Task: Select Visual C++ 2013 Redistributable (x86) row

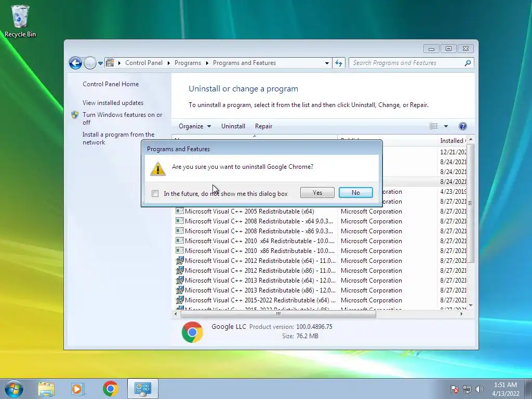Action: pyautogui.click(x=321, y=290)
